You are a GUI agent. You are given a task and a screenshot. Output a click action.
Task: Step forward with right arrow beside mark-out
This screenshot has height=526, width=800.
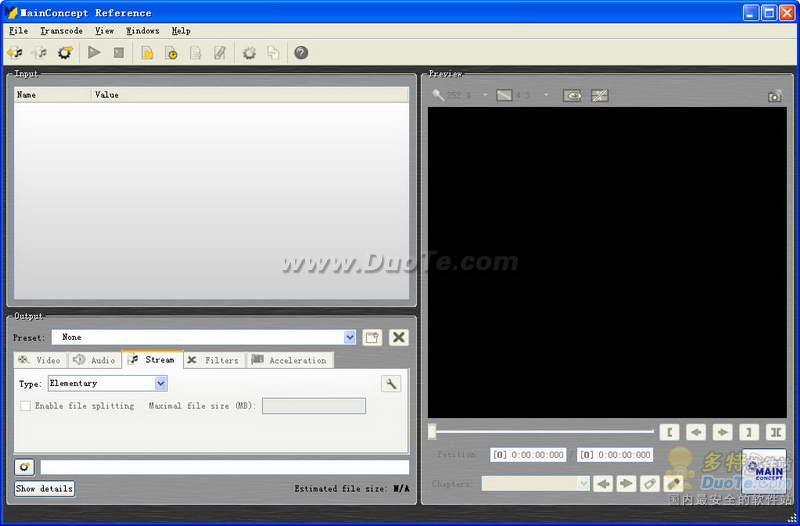point(722,432)
